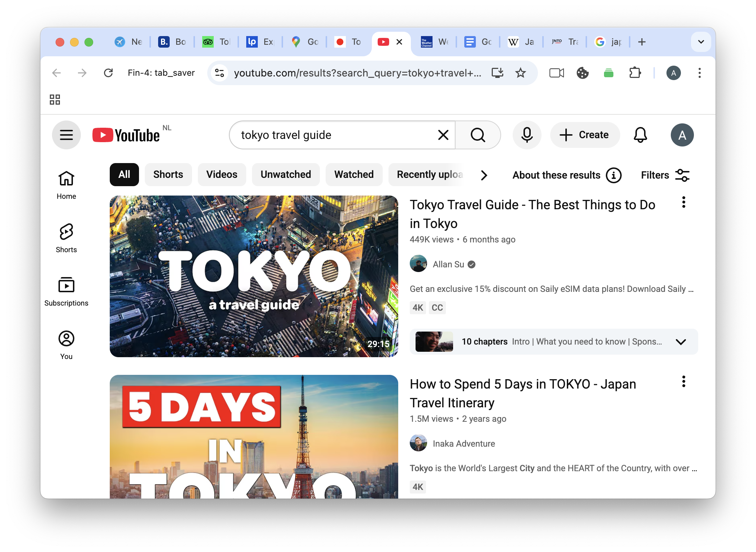This screenshot has height=552, width=756.
Task: Bookmark the page with the star icon
Action: pyautogui.click(x=521, y=73)
